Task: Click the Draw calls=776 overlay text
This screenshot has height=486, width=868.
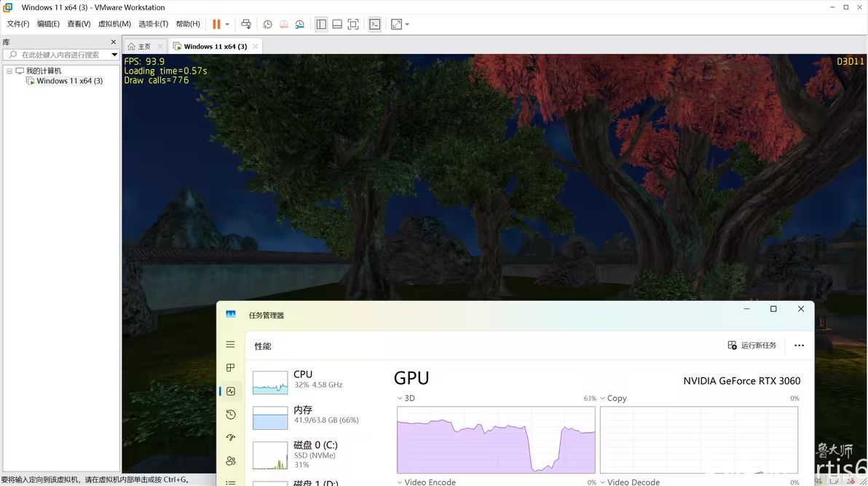Action: (157, 80)
